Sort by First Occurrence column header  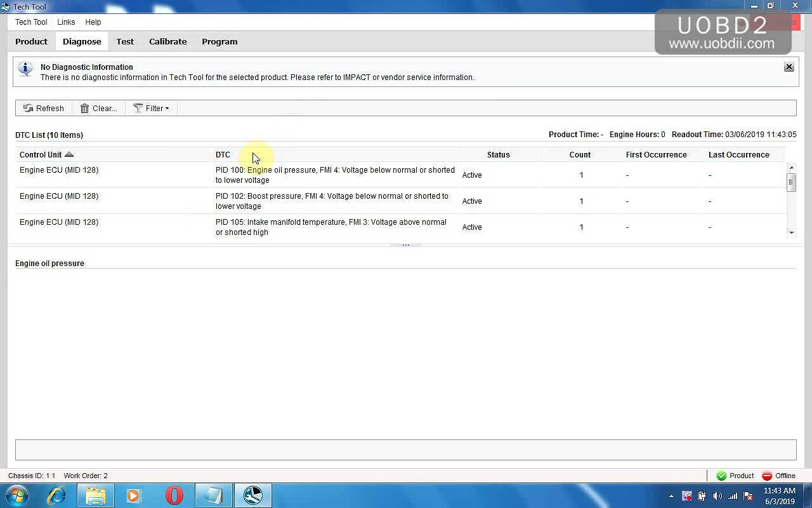pyautogui.click(x=656, y=154)
